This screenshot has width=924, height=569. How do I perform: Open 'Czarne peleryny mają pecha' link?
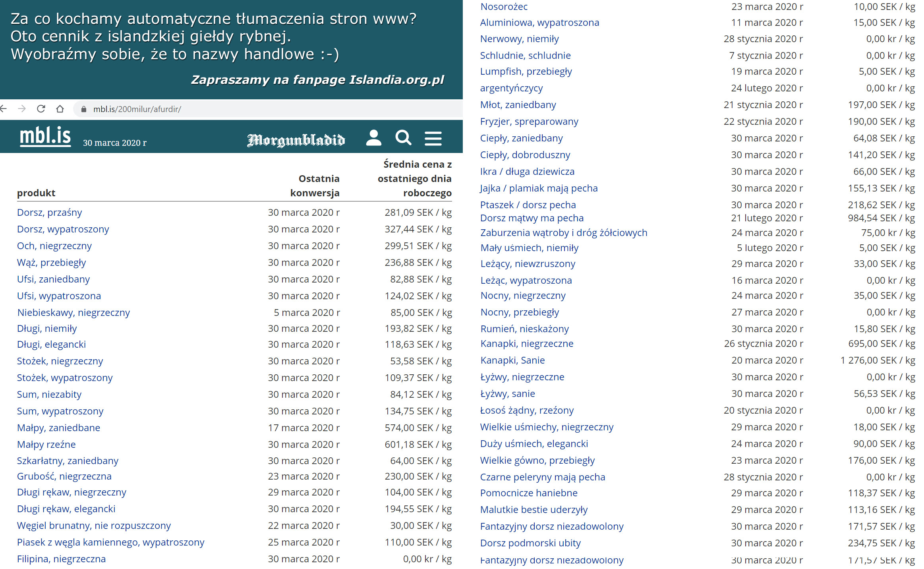pyautogui.click(x=543, y=477)
